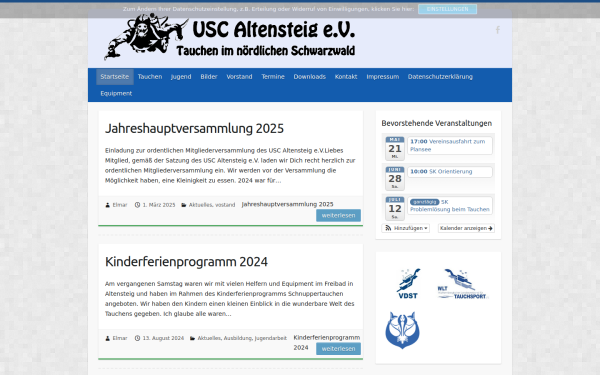Open the Vorstand menu item
Viewport: 600px width, 375px height.
tap(239, 77)
